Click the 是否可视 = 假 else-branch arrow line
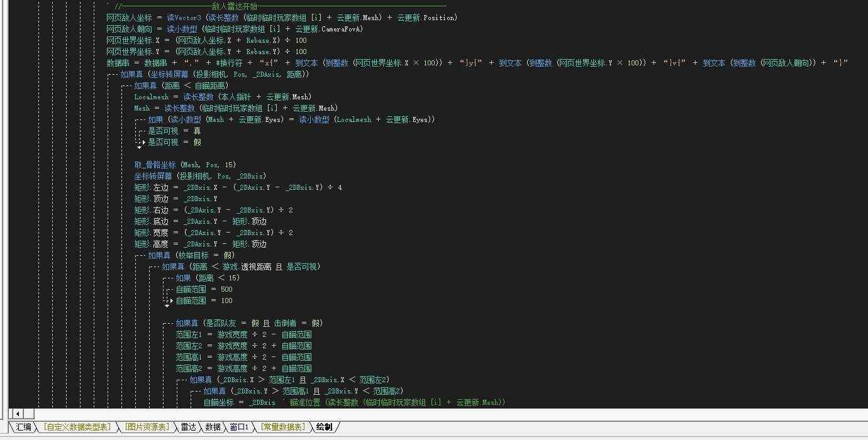The width and height of the screenshot is (868, 440). 174,142
